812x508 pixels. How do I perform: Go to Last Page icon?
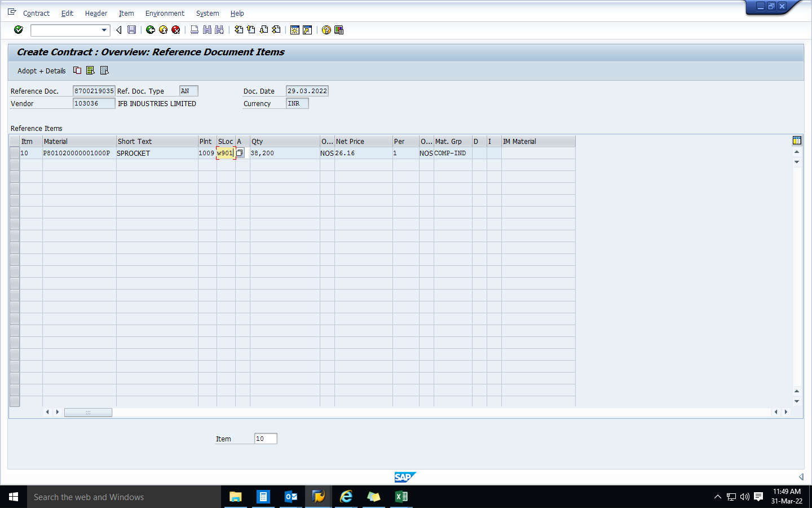click(x=276, y=30)
